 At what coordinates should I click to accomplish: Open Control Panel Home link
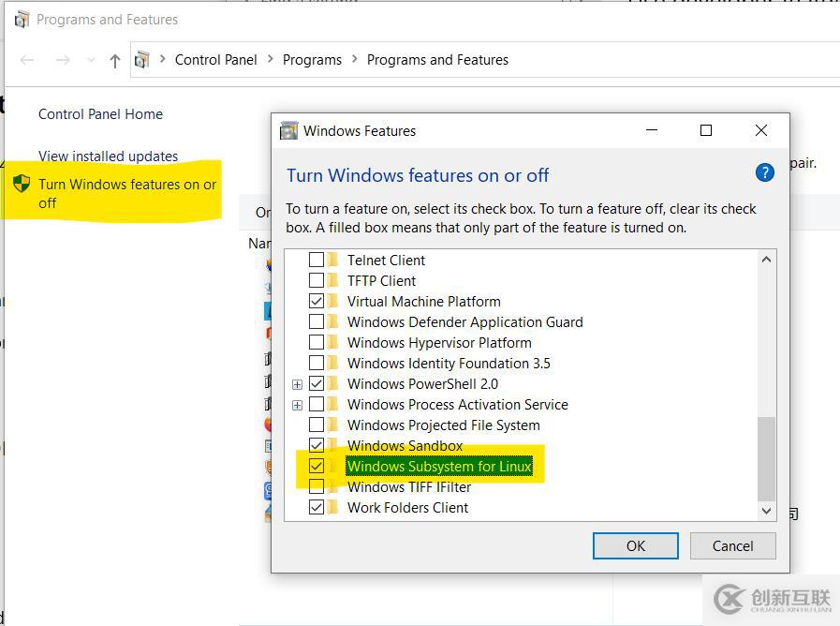(100, 114)
